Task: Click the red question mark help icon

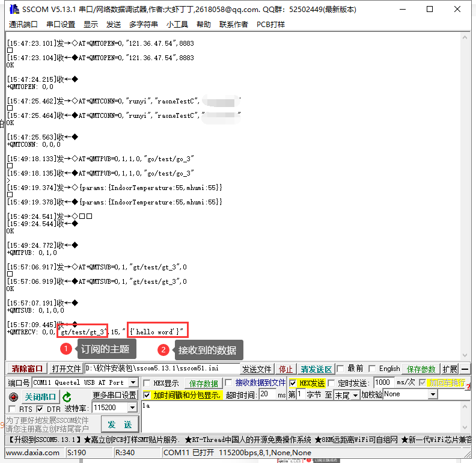Action: 468,387
